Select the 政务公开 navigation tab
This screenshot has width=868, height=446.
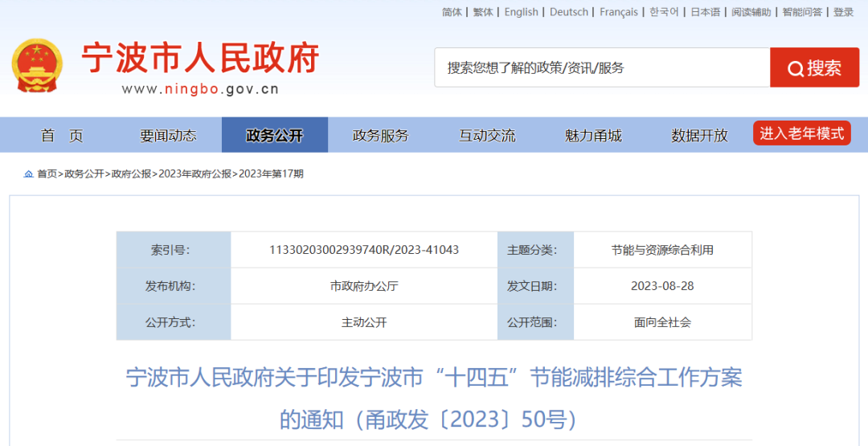[x=274, y=136]
